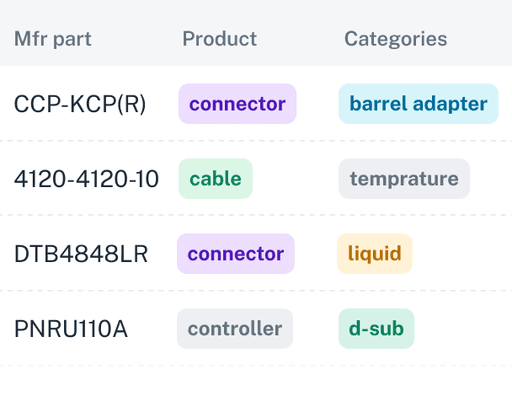Click the temprature category tag
Viewport: 512px width, 418px height.
click(x=404, y=179)
